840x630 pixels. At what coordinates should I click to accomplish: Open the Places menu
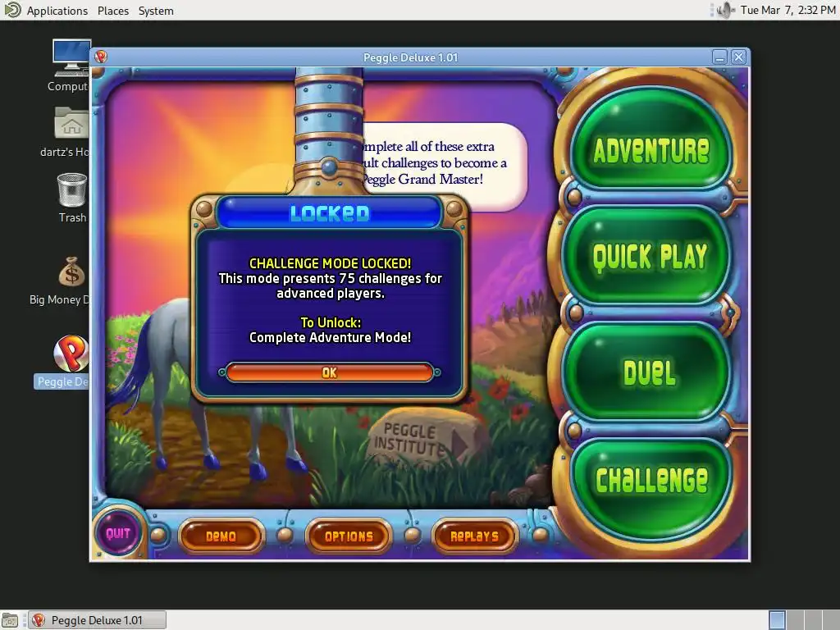(x=113, y=11)
